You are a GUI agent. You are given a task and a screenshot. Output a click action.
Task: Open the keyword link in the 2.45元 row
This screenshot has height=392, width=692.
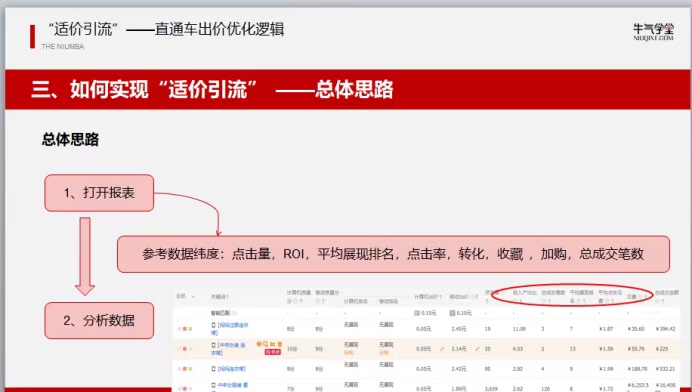(230, 329)
